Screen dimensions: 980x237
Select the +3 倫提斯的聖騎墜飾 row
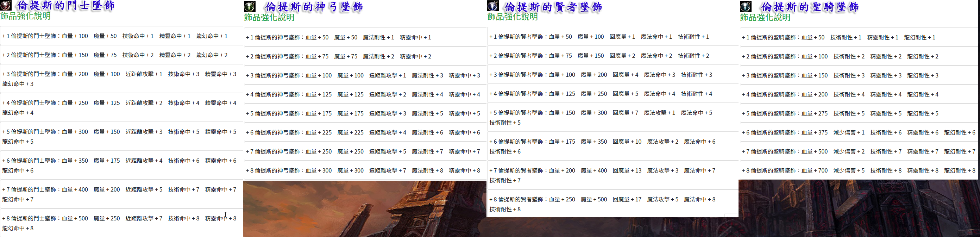(859, 76)
